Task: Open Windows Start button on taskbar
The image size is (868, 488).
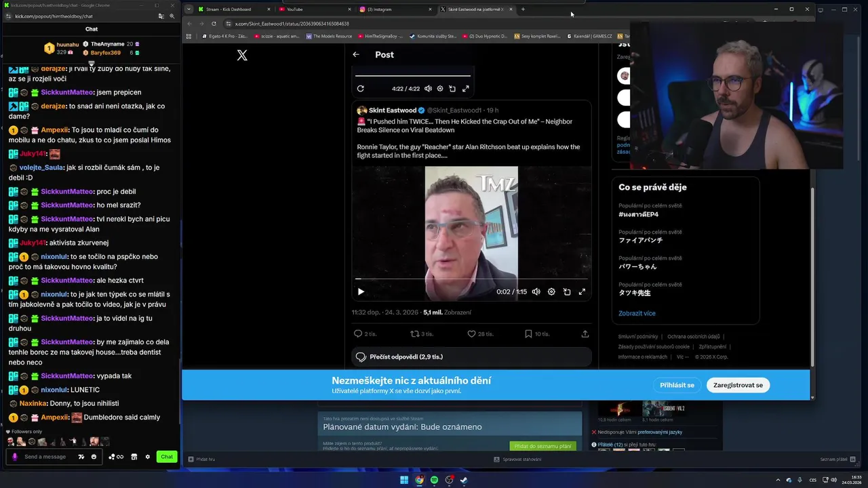Action: (404, 480)
